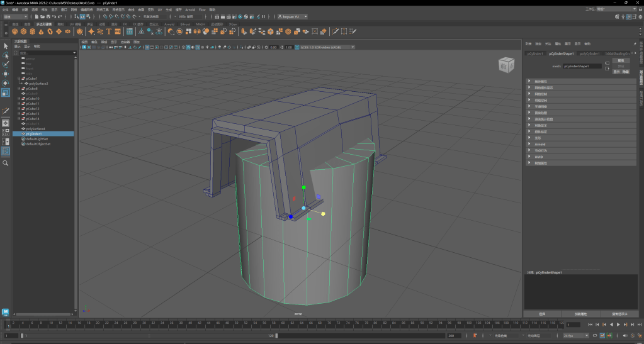Image resolution: width=644 pixels, height=344 pixels.
Task: Select the MASH shelf tab
Action: (200, 24)
